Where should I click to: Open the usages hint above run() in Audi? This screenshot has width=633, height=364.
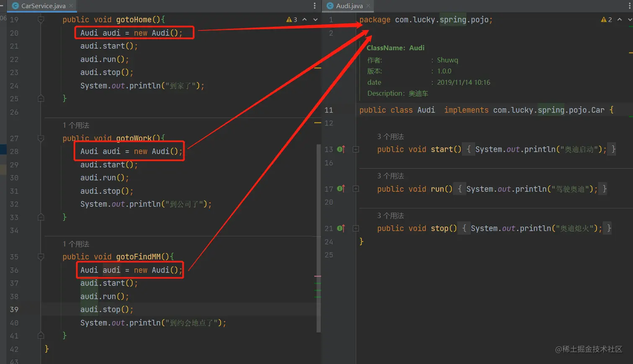pyautogui.click(x=391, y=176)
